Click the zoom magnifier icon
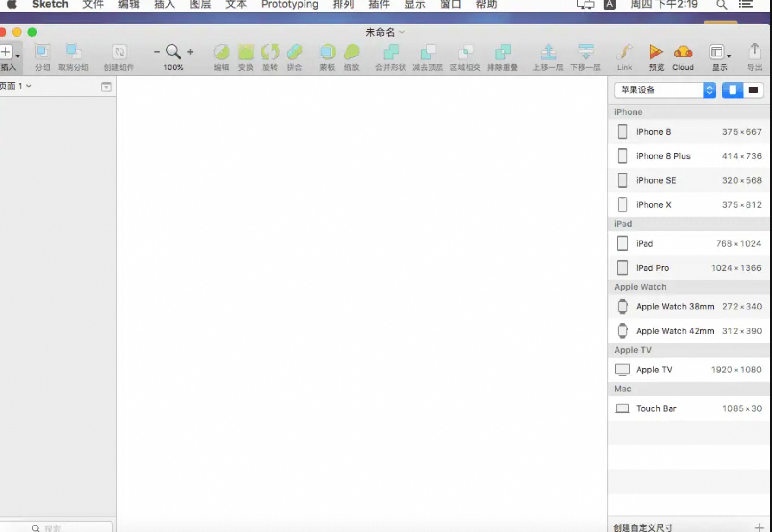772x532 pixels. [x=173, y=52]
